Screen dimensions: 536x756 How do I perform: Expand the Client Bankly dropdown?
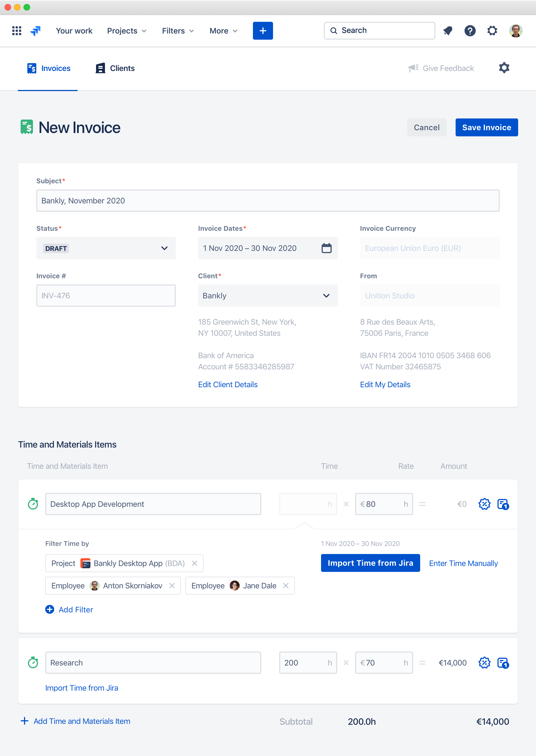(x=268, y=296)
